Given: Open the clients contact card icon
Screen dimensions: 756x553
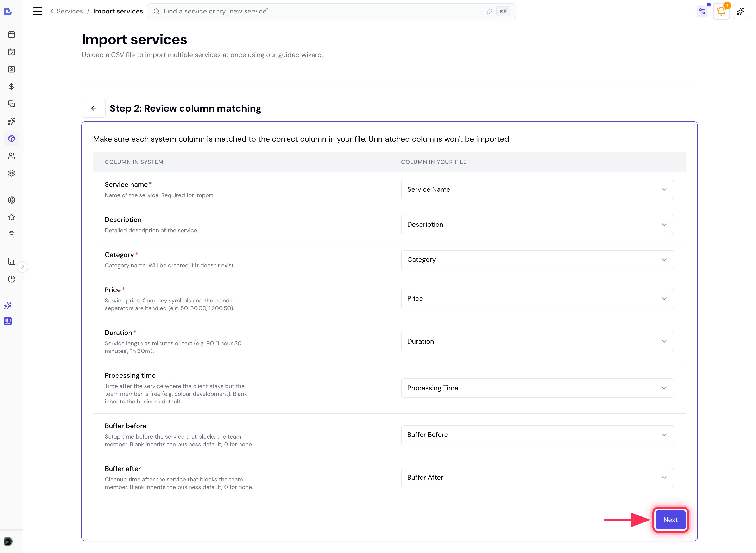Looking at the screenshot, I should (11, 69).
